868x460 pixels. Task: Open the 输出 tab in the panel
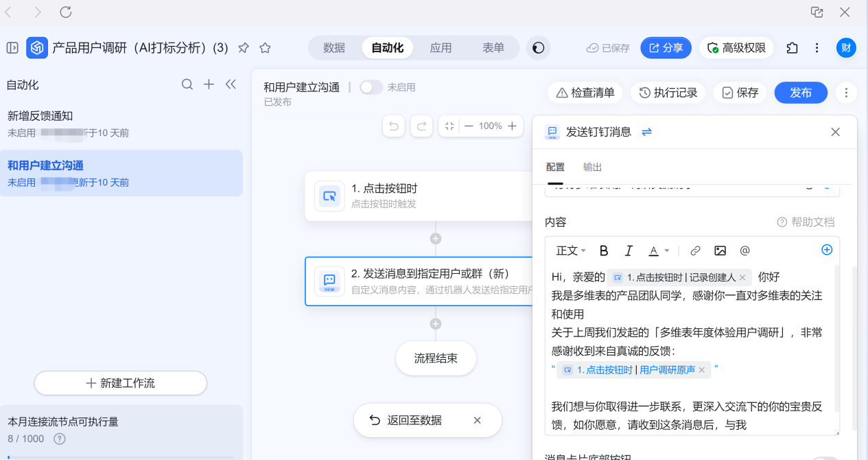[x=592, y=167]
